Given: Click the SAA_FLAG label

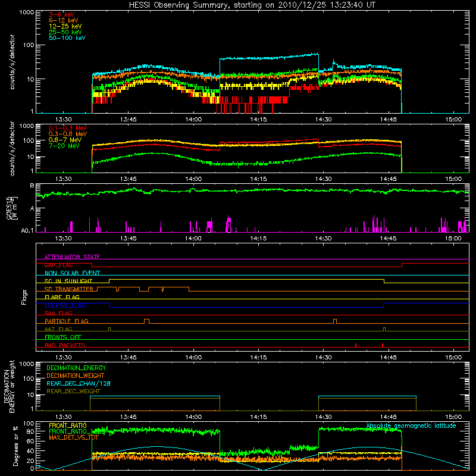Looking at the screenshot, I should pos(58,313).
